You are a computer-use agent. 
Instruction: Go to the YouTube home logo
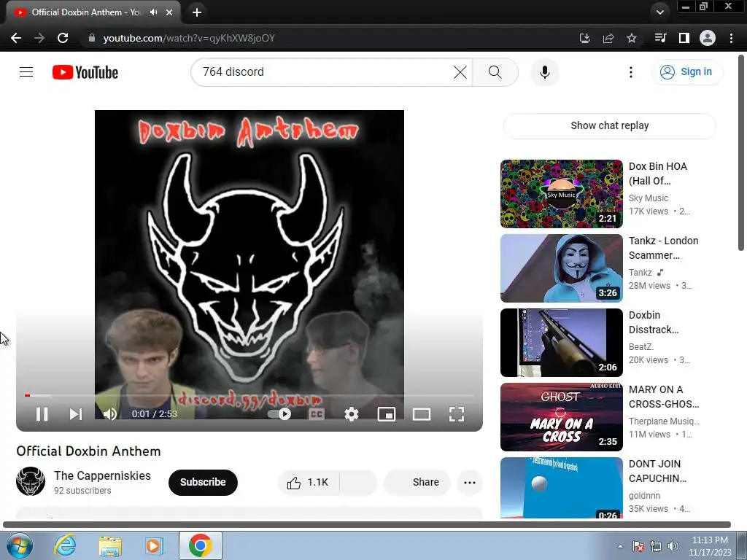[85, 72]
